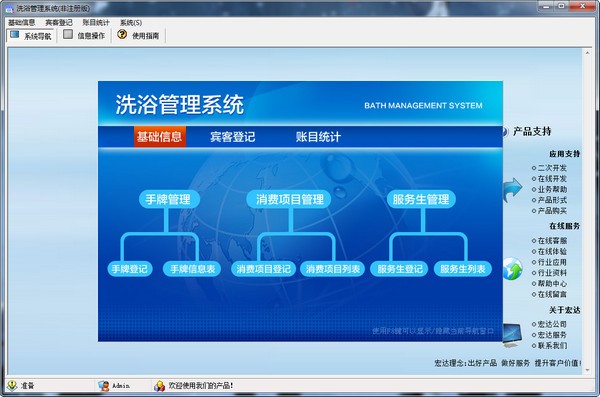Click the 洗浴管理系统 banner title

pyautogui.click(x=179, y=104)
